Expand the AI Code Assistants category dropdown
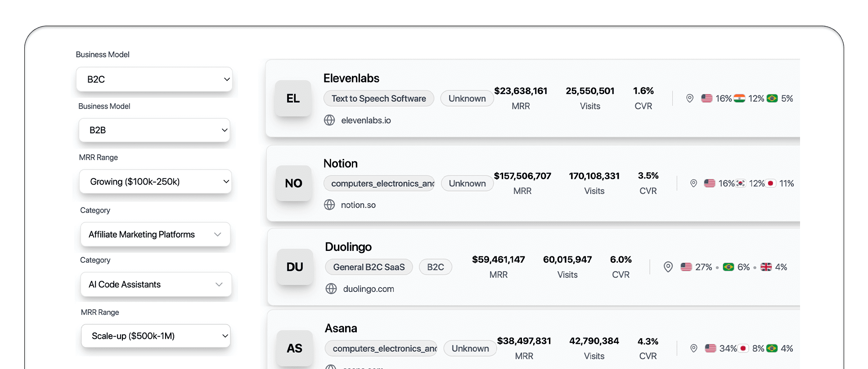Screen dimensions: 868x369 (156, 284)
